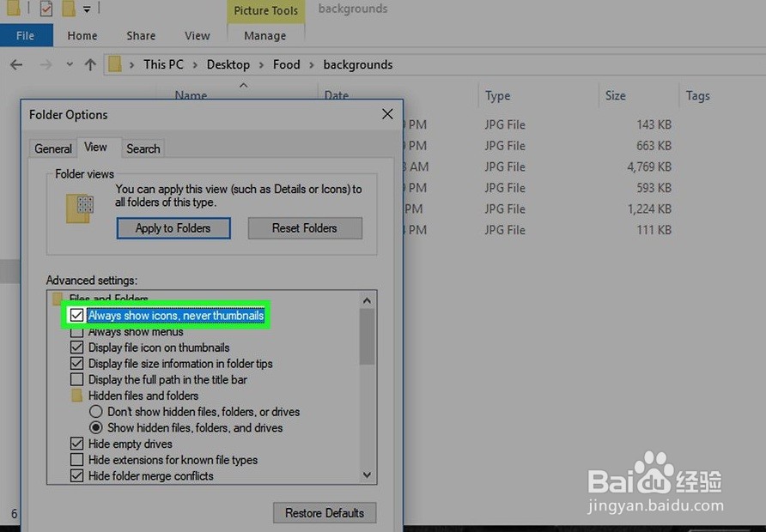Click the Advanced settings scrollbar thumb
This screenshot has height=532, width=766.
point(367,336)
